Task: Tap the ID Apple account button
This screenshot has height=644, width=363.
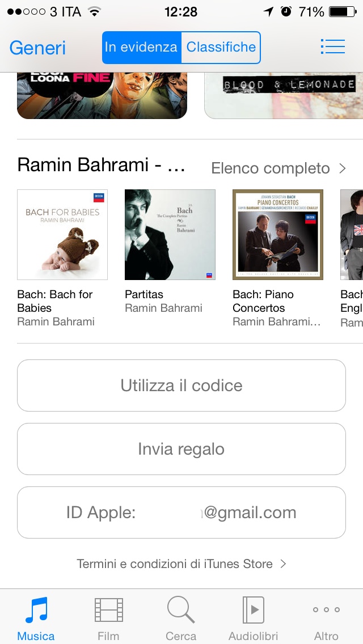Action: 181,512
